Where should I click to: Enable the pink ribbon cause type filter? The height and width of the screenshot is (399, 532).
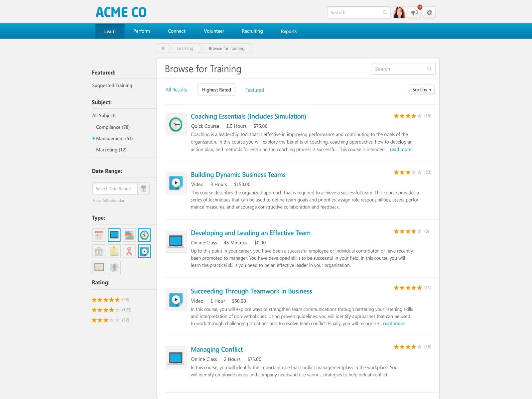coord(129,251)
